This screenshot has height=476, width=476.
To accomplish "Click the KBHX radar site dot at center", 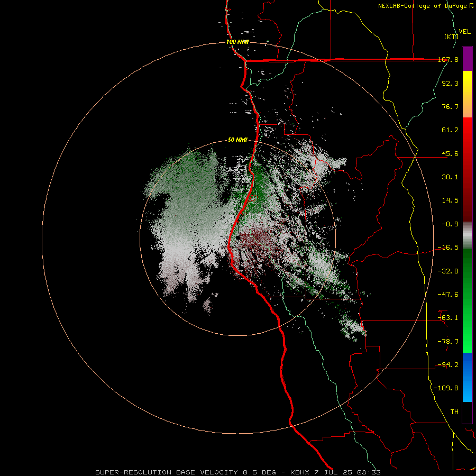I will pos(237,237).
